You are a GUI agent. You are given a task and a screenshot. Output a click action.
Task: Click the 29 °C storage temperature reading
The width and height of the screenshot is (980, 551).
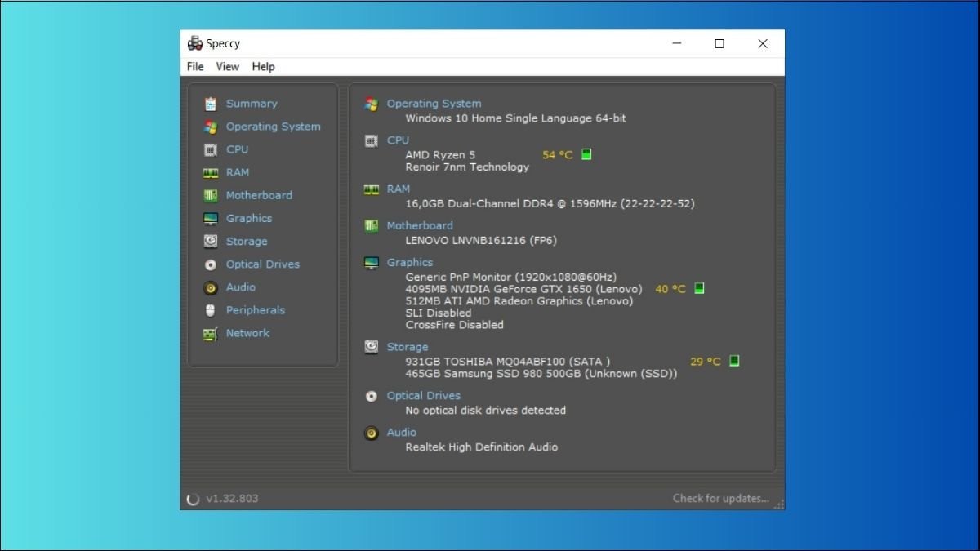coord(704,360)
